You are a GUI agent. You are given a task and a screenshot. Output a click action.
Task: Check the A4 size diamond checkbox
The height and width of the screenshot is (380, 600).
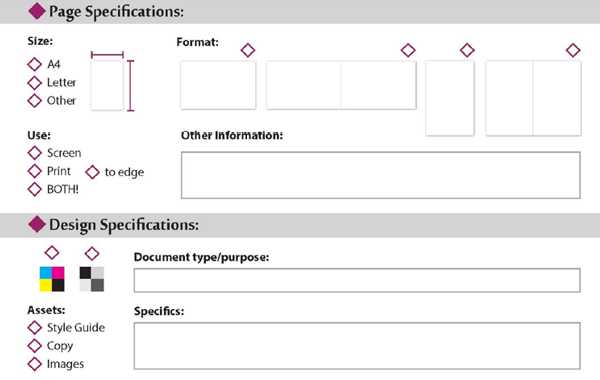point(34,64)
